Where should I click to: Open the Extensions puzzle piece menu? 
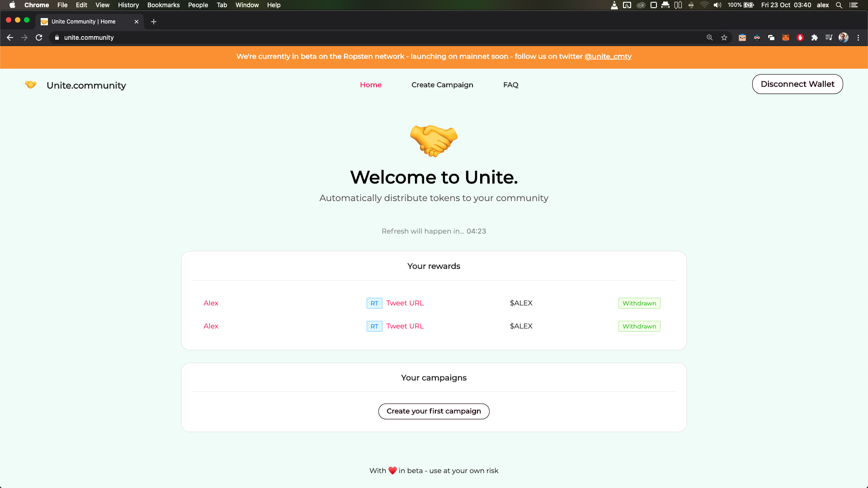click(x=815, y=38)
